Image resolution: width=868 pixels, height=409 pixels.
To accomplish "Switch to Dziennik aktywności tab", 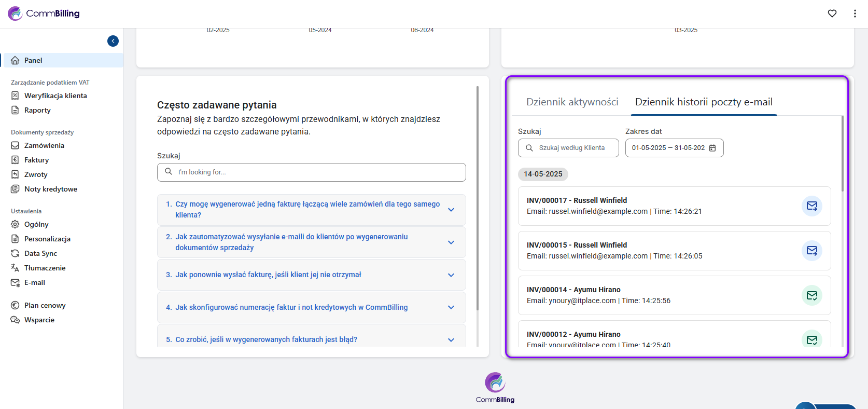I will tap(572, 102).
